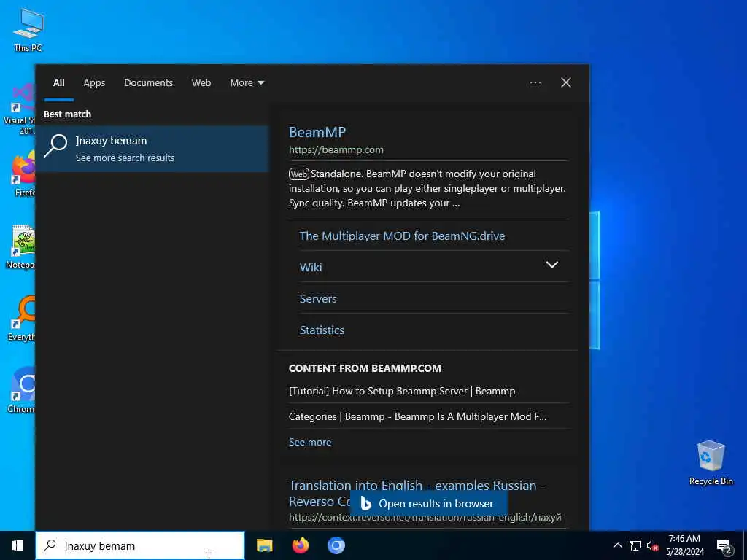Select Notepad++ desktop shortcut

(x=20, y=246)
